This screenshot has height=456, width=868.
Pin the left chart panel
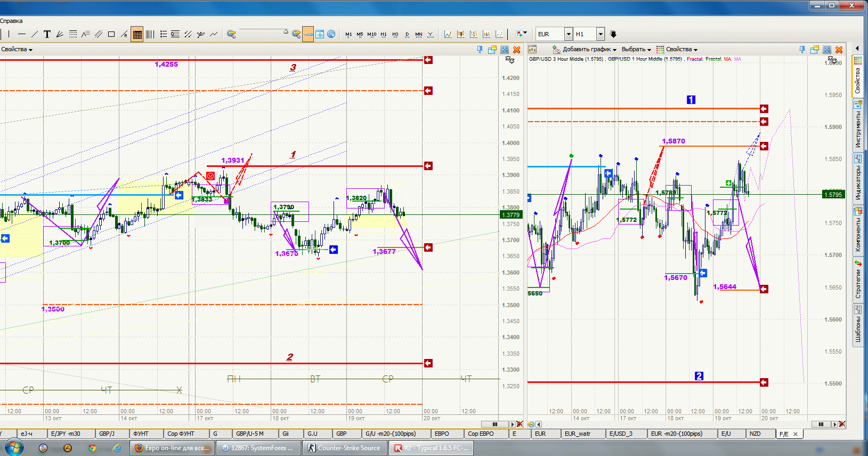click(480, 50)
